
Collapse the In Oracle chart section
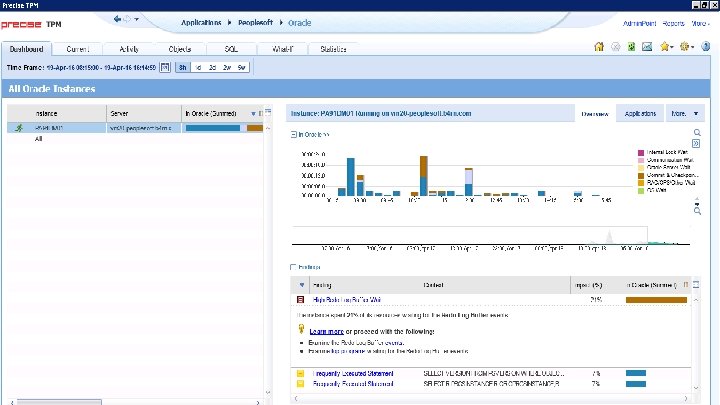(x=293, y=135)
